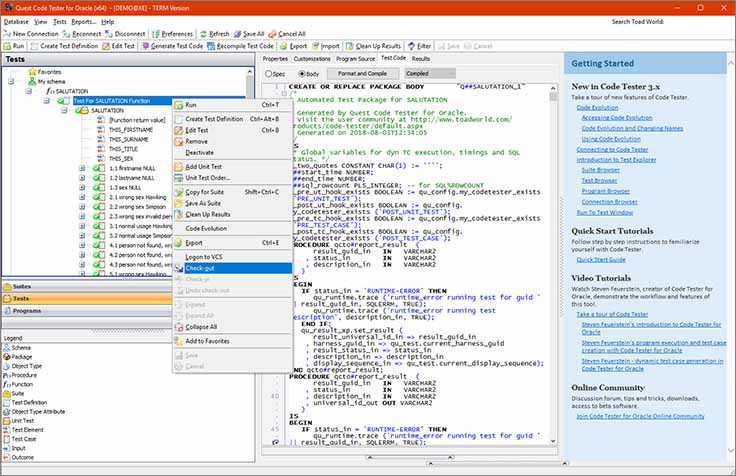This screenshot has height=476, width=736.
Task: Choose Save As Suite in context menu
Action: pyautogui.click(x=232, y=203)
